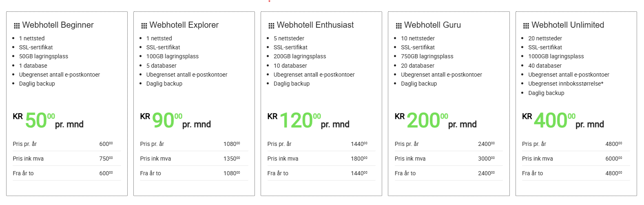
Task: Click the grid icon beside Webhotell Beginner
Action: pyautogui.click(x=17, y=26)
